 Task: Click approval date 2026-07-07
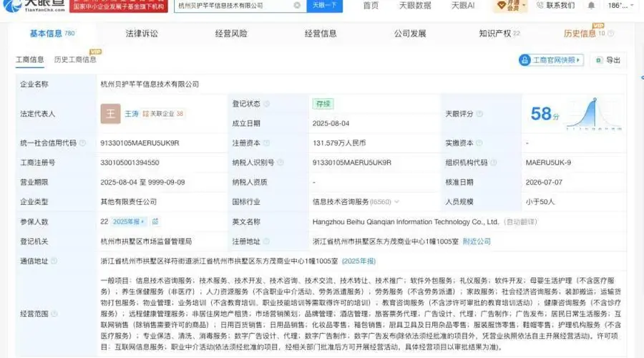pos(544,182)
